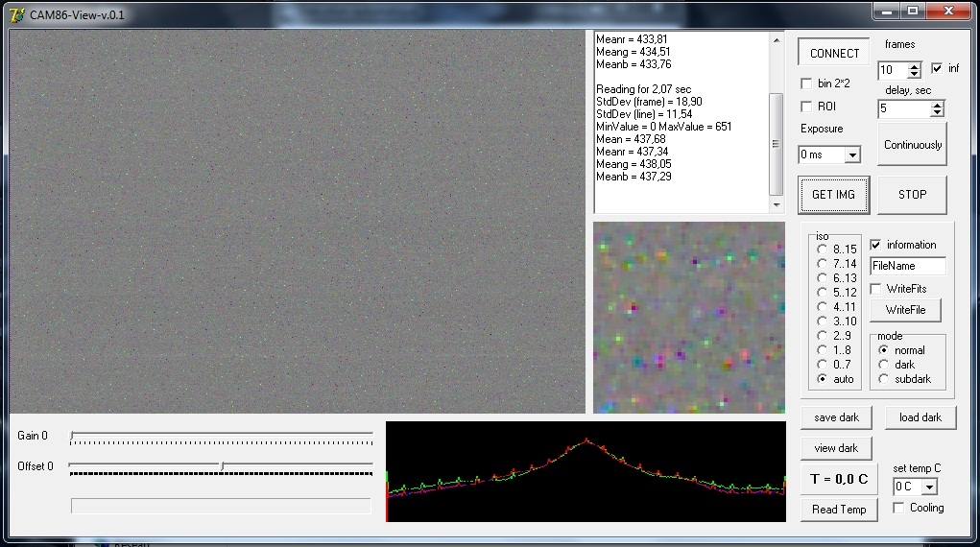Screen dimensions: 980x547
Task: Open the Exposure 0 ms dropdown
Action: (x=852, y=155)
